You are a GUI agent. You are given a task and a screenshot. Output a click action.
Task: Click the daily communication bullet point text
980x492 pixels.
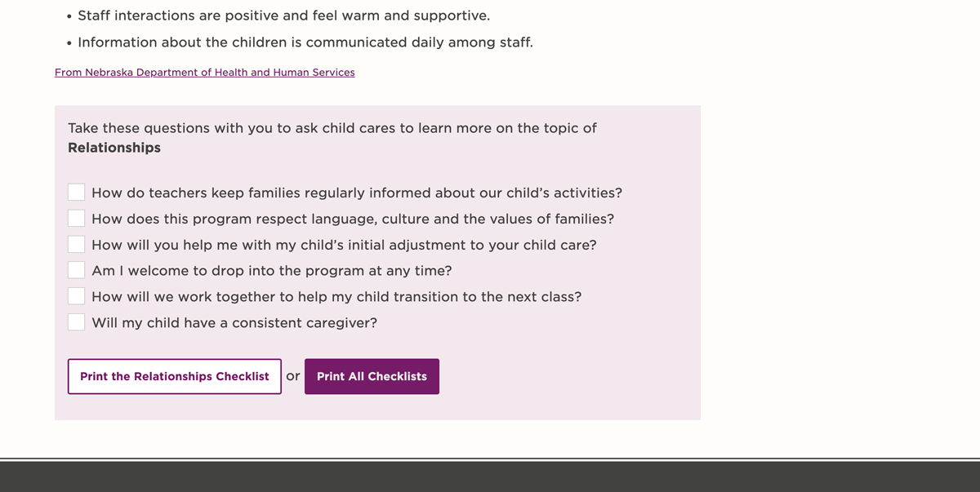coord(306,42)
